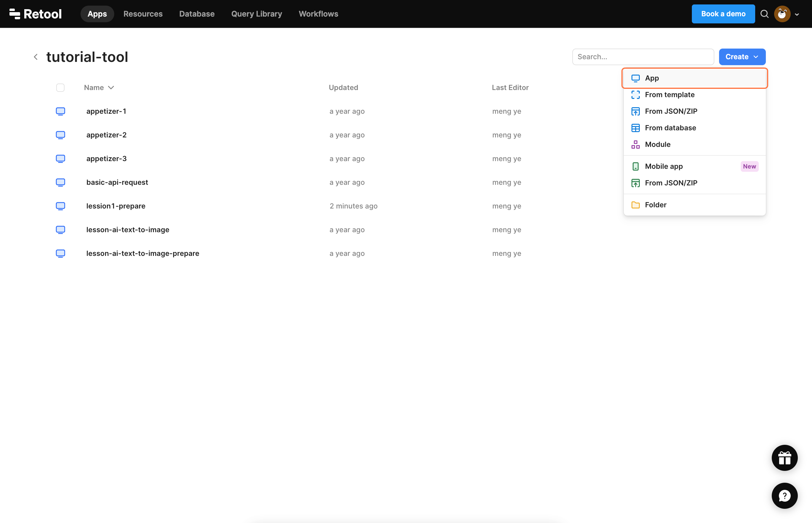Click the Retool logo
The width and height of the screenshot is (812, 523).
35,14
